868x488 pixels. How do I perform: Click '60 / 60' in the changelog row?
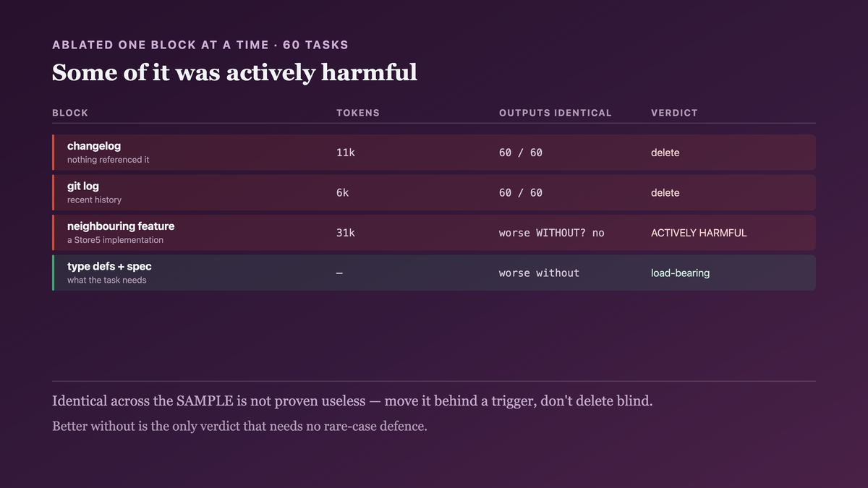click(521, 153)
